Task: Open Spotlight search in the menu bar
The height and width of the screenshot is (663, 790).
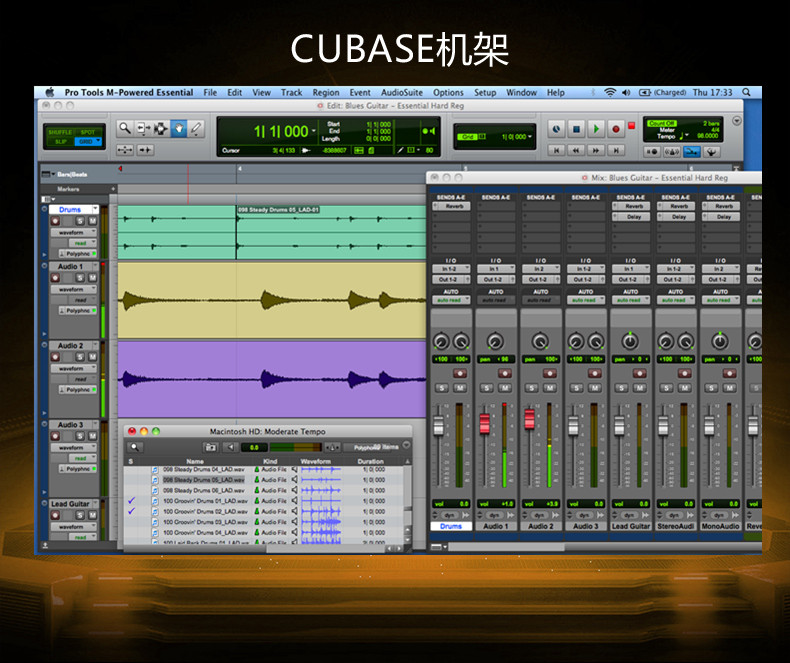Action: (746, 92)
